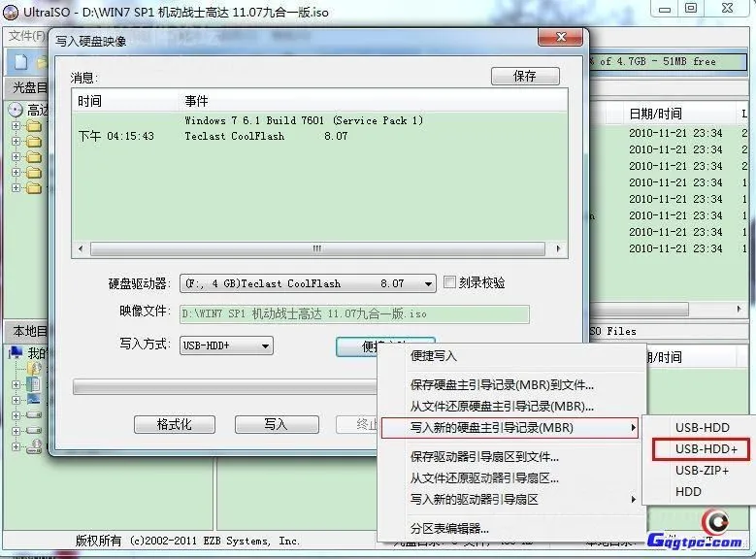Click the 格式化 button

tap(175, 424)
